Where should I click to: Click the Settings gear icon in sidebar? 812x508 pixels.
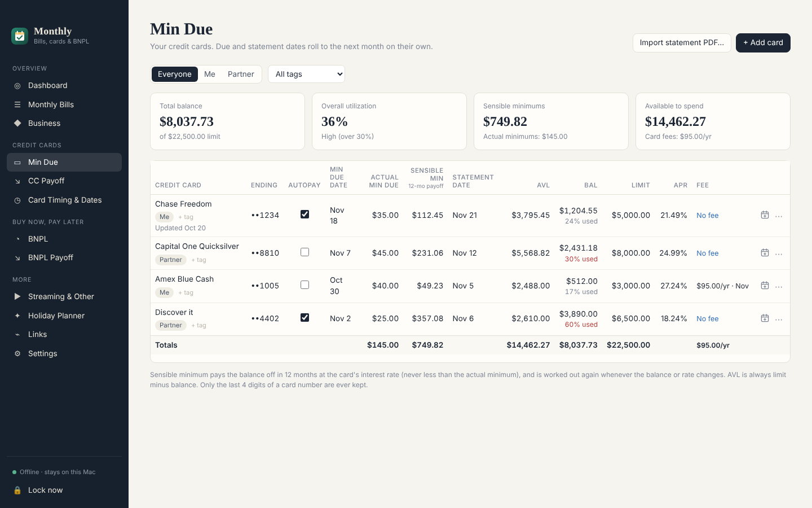17,354
